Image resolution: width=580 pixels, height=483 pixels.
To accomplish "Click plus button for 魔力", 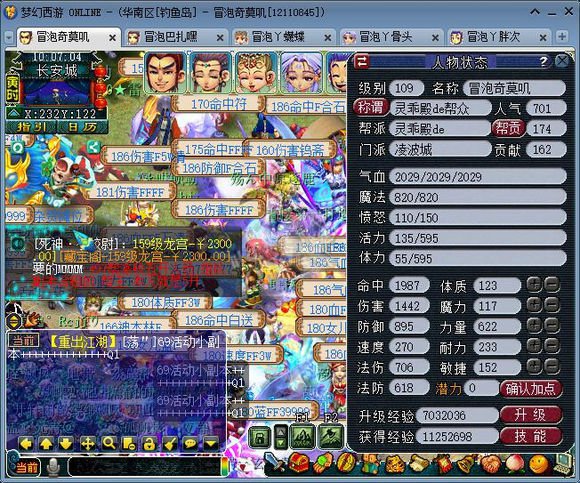I will [534, 305].
